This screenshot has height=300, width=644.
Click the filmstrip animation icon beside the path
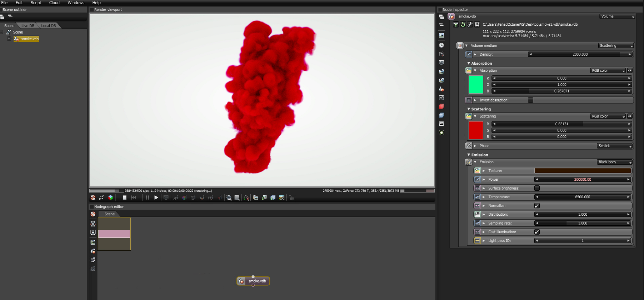477,24
